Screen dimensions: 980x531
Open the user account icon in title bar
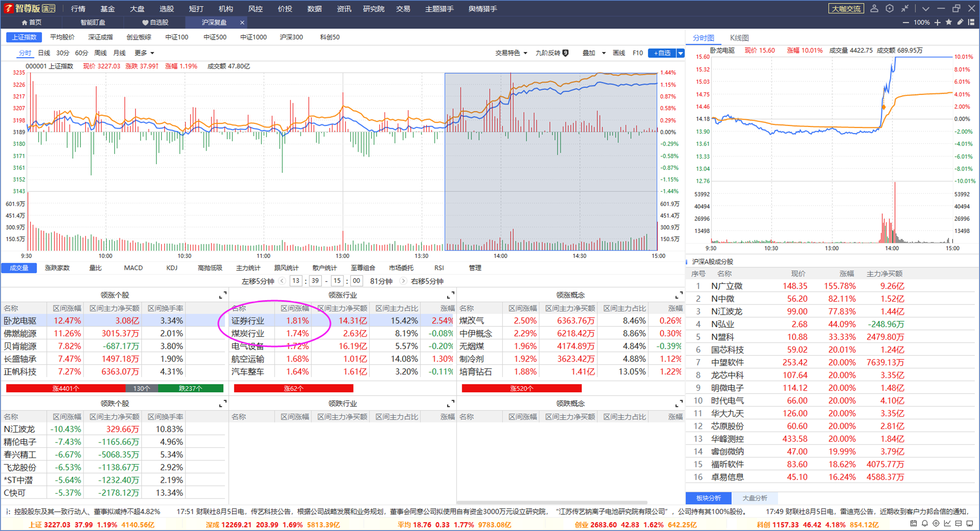pos(874,8)
